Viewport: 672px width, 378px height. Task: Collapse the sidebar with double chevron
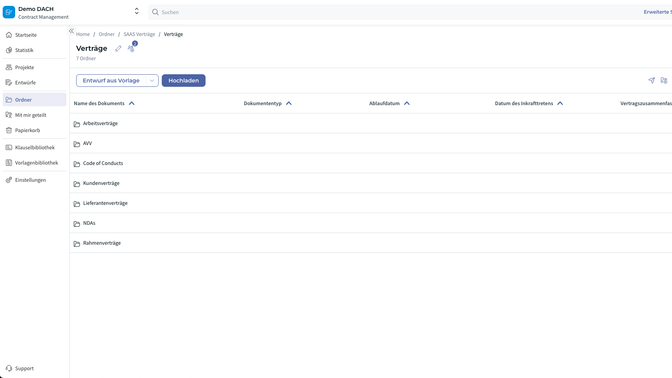(x=72, y=31)
